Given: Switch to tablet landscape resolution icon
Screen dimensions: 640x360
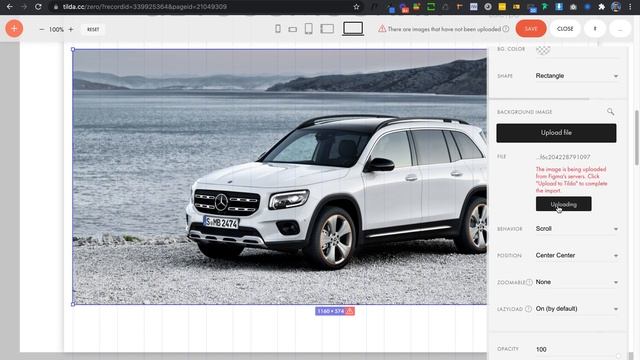Looking at the screenshot, I should point(327,29).
